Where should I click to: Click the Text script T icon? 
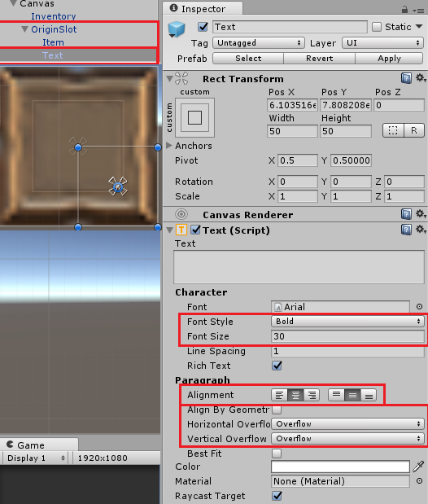point(181,230)
